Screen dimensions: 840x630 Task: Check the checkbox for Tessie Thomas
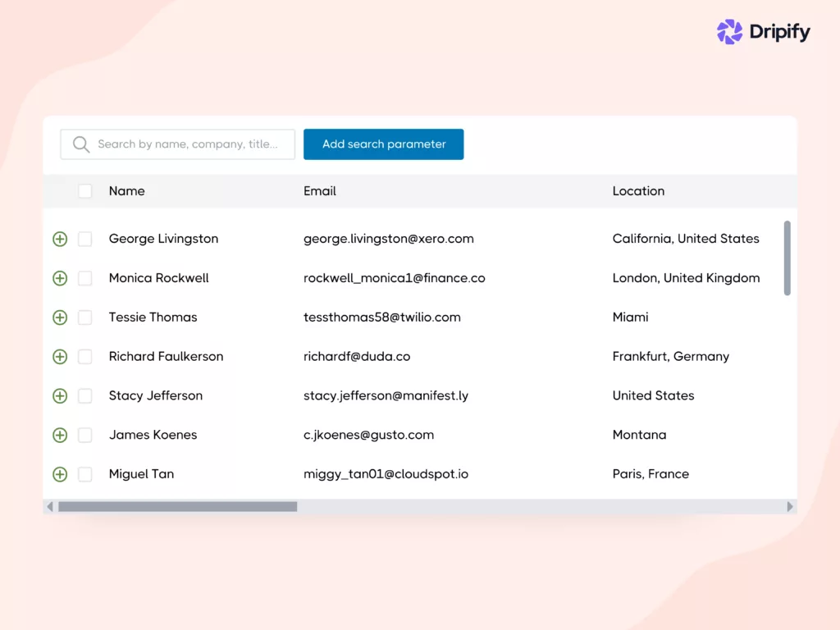coord(84,317)
